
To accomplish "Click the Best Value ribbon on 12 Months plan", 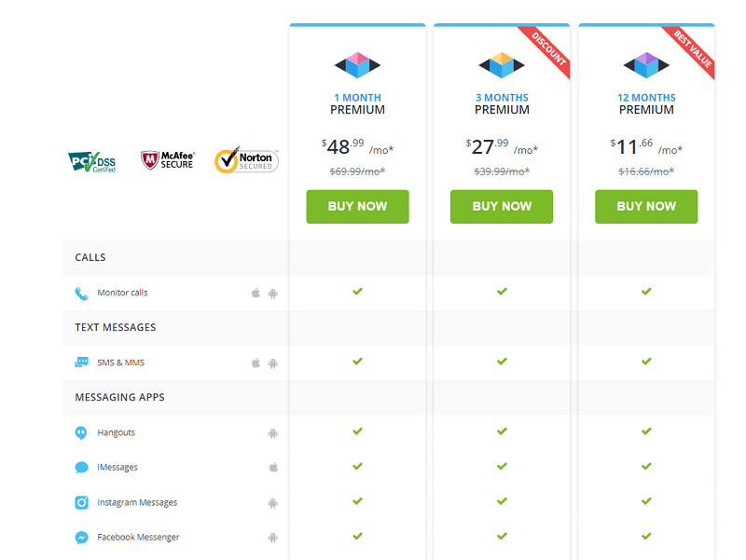I will pos(693,47).
